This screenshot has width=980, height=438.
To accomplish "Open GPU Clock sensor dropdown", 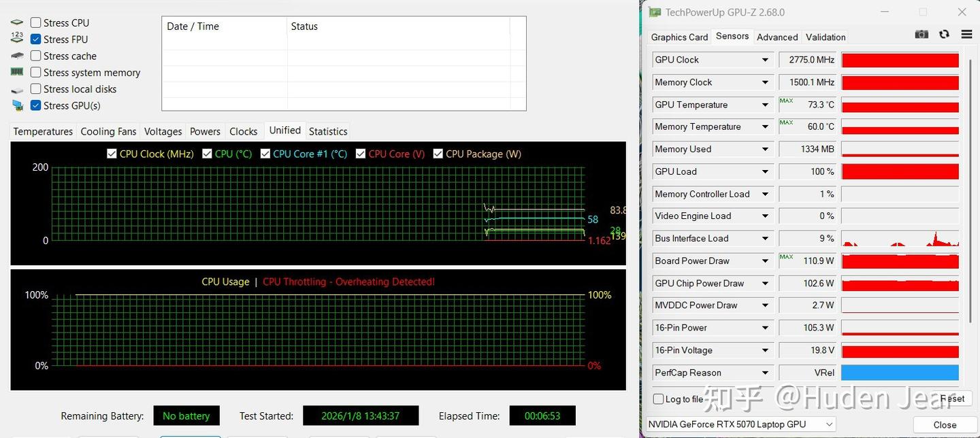I will pos(766,60).
